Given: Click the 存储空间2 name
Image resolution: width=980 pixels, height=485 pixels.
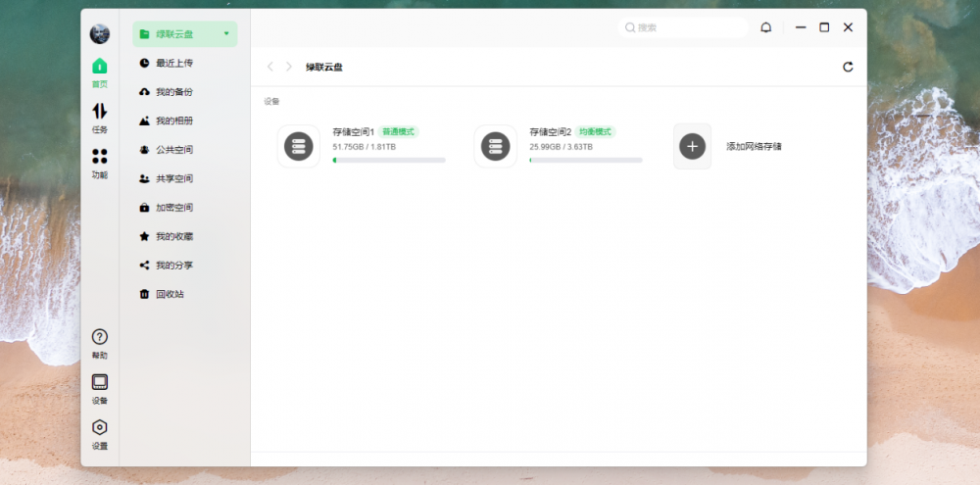Looking at the screenshot, I should pos(551,132).
